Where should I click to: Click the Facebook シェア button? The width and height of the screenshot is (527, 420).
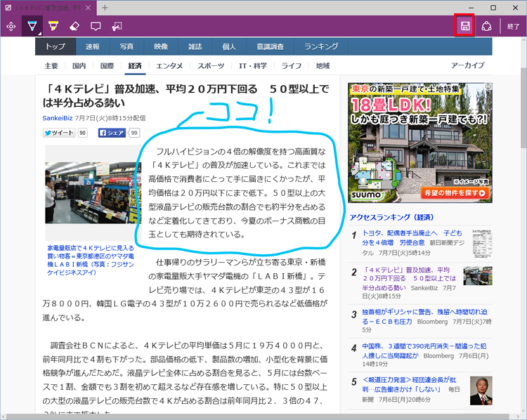pos(111,133)
